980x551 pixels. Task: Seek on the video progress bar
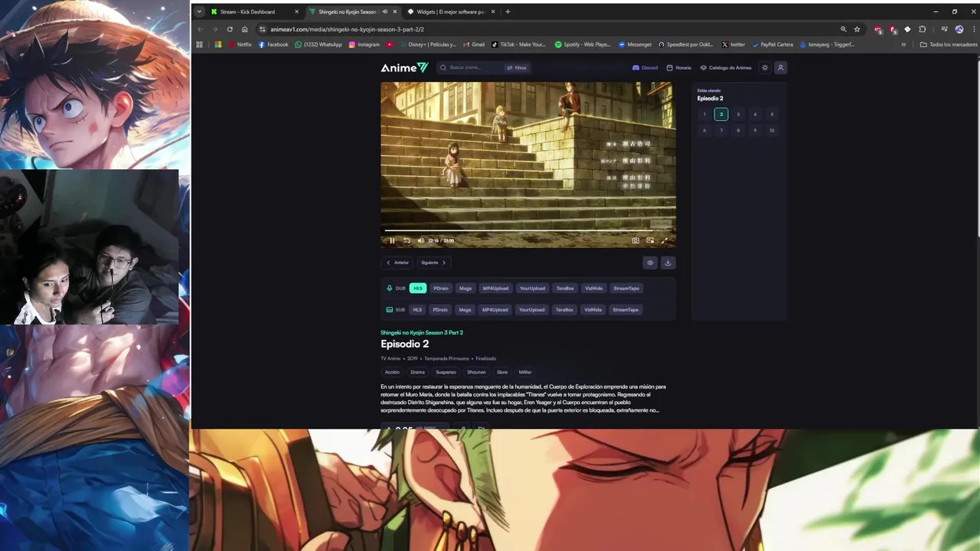point(528,230)
